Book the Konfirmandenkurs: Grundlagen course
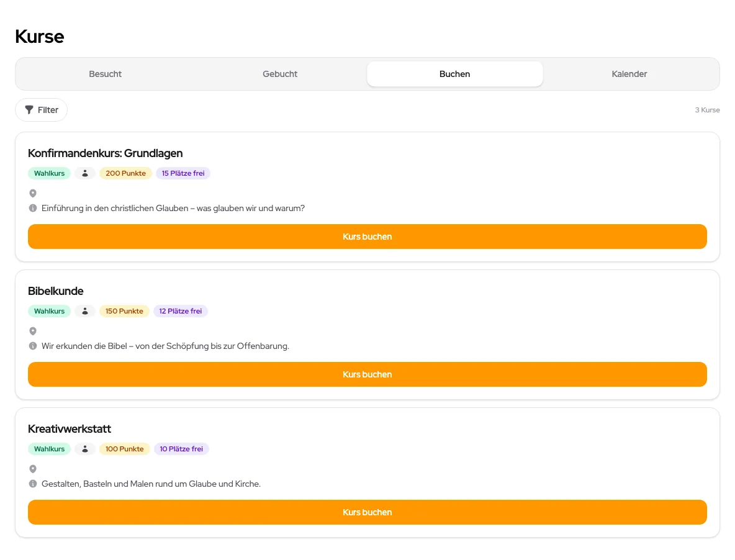 (x=367, y=237)
